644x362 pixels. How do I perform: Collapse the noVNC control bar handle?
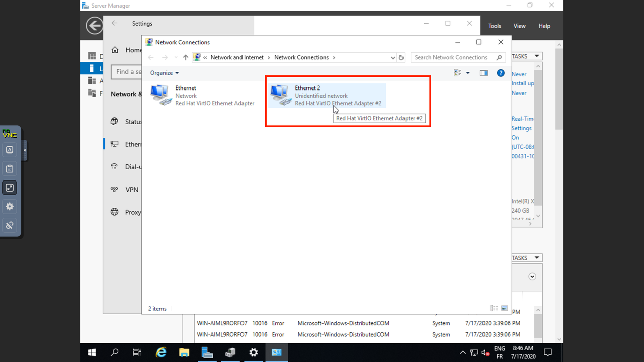25,150
